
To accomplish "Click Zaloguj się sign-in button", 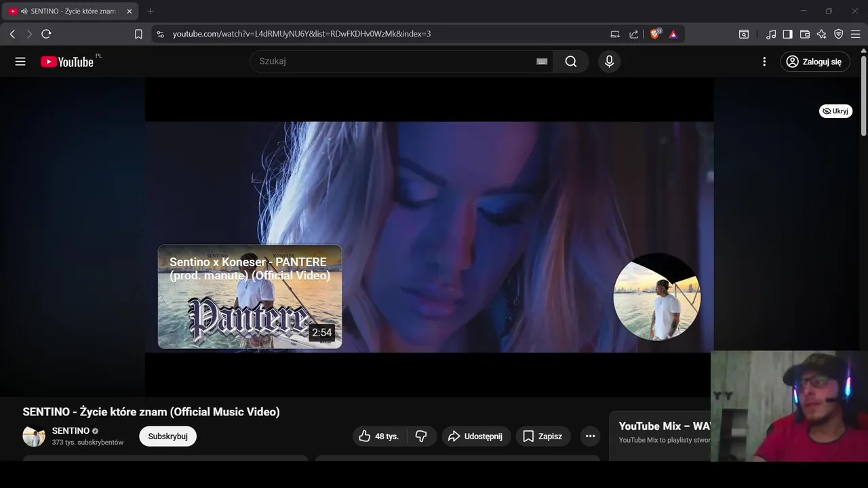I will coord(815,62).
